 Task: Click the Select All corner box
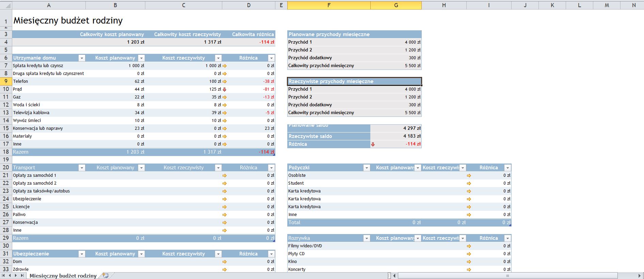(6, 5)
